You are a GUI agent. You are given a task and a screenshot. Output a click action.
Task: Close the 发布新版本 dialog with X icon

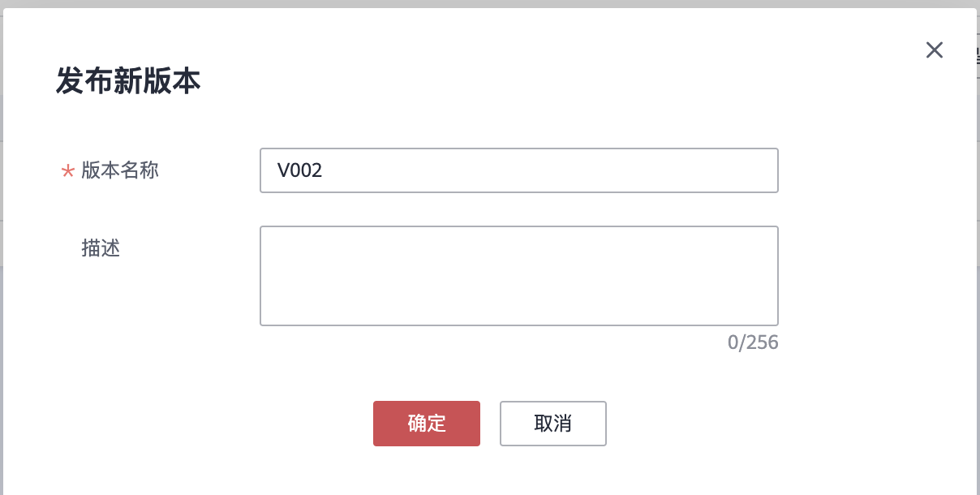pyautogui.click(x=935, y=50)
